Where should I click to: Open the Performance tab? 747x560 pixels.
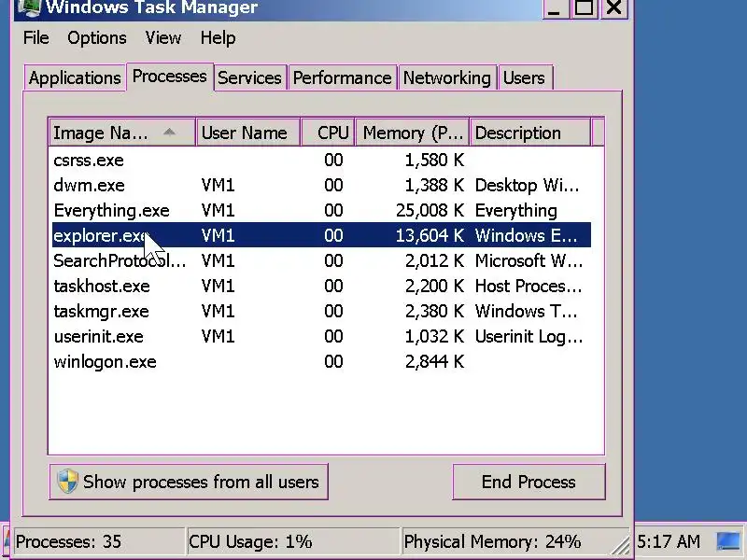tap(342, 77)
